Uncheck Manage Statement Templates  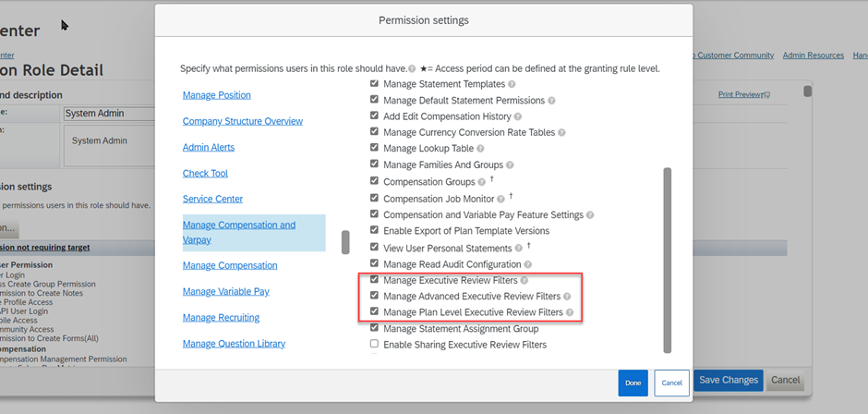(374, 83)
